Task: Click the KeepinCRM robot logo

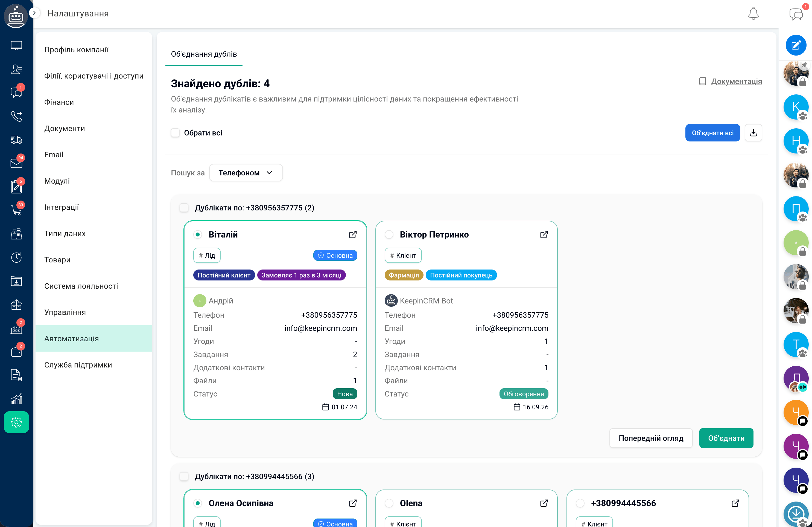Action: (x=16, y=16)
